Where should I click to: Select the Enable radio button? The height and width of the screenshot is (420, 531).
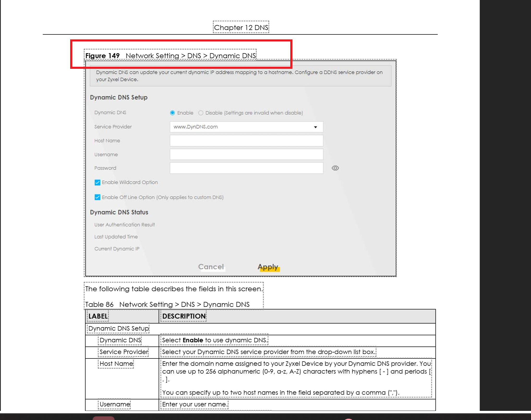click(x=172, y=113)
